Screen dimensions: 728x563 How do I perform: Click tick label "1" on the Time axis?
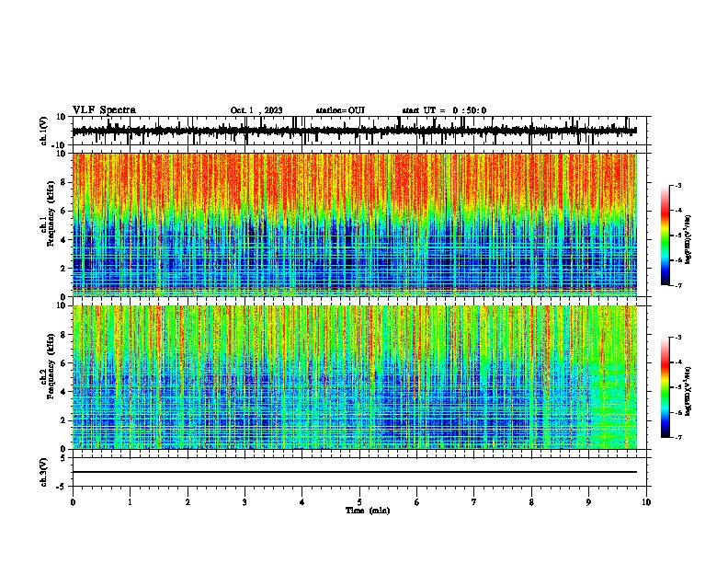coord(130,502)
